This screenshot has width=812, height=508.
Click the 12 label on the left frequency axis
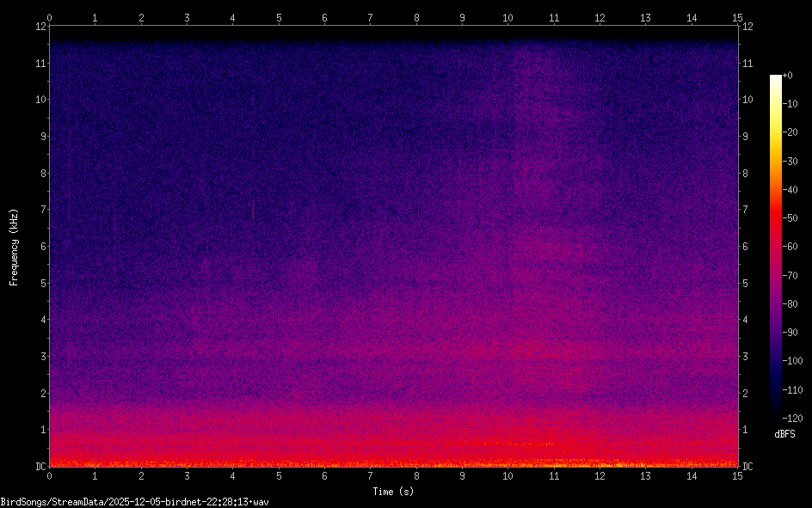click(40, 26)
